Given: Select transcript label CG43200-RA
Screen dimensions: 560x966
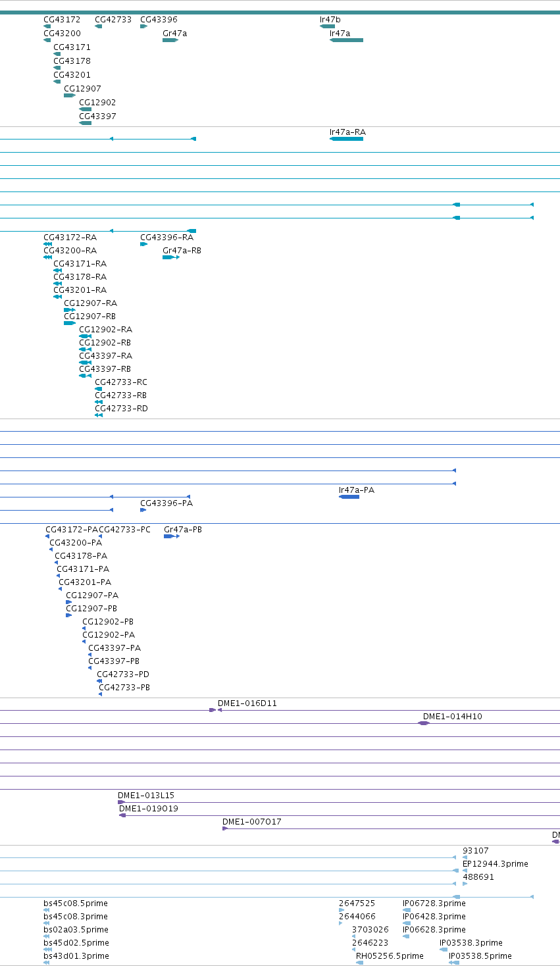Looking at the screenshot, I should pos(70,251).
